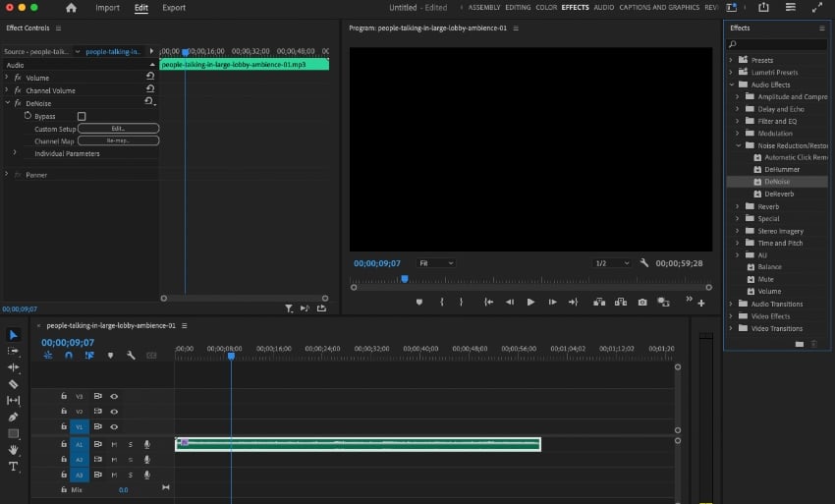Select the Track Select Forward tool
The width and height of the screenshot is (835, 504).
[14, 351]
